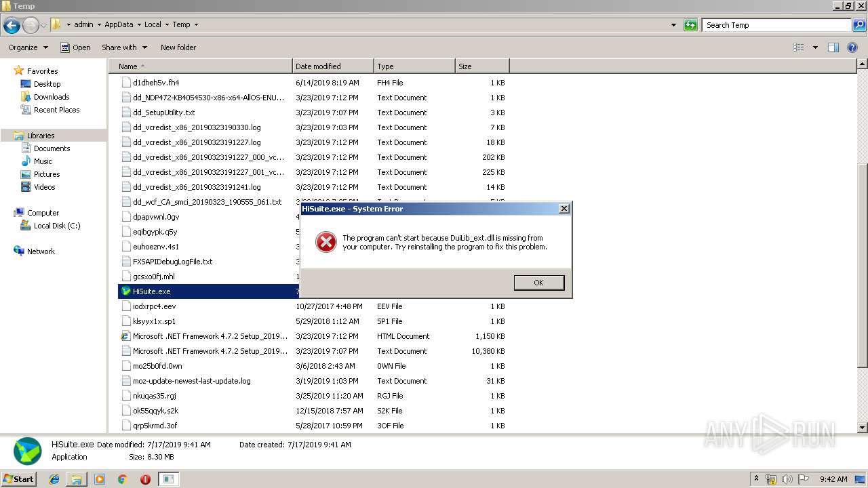Open the Share with menu
The image size is (868, 488).
pyautogui.click(x=124, y=47)
